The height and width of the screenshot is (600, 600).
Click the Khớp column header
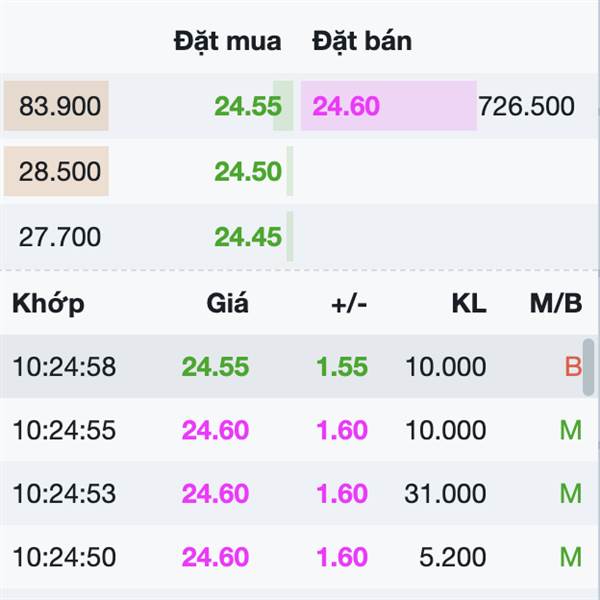(48, 304)
